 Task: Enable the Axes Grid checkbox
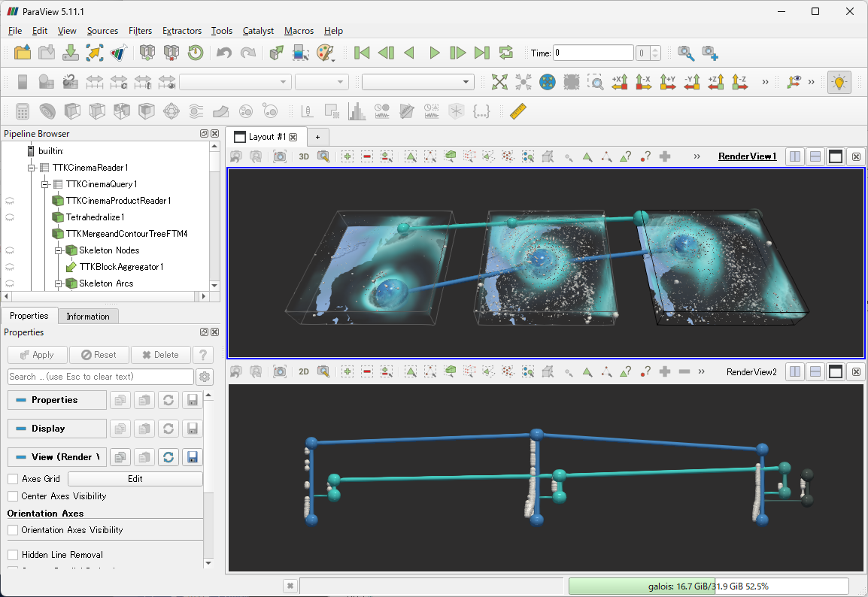tap(13, 479)
